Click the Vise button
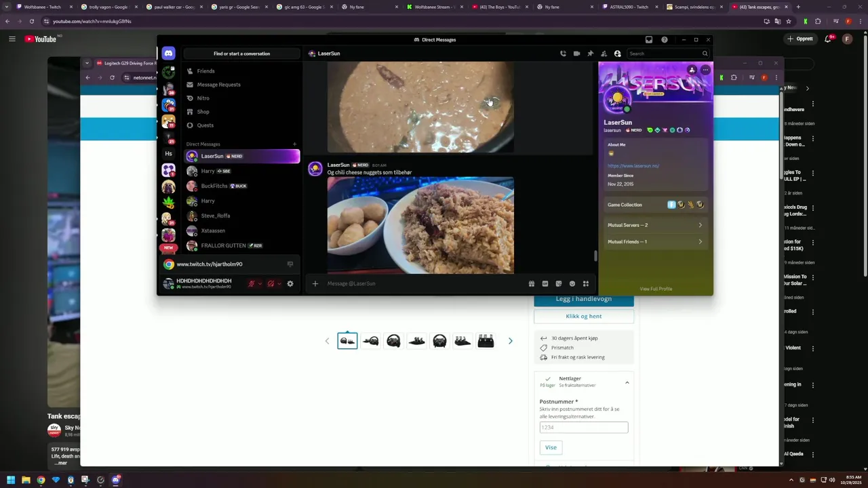Image resolution: width=868 pixels, height=488 pixels. (551, 447)
